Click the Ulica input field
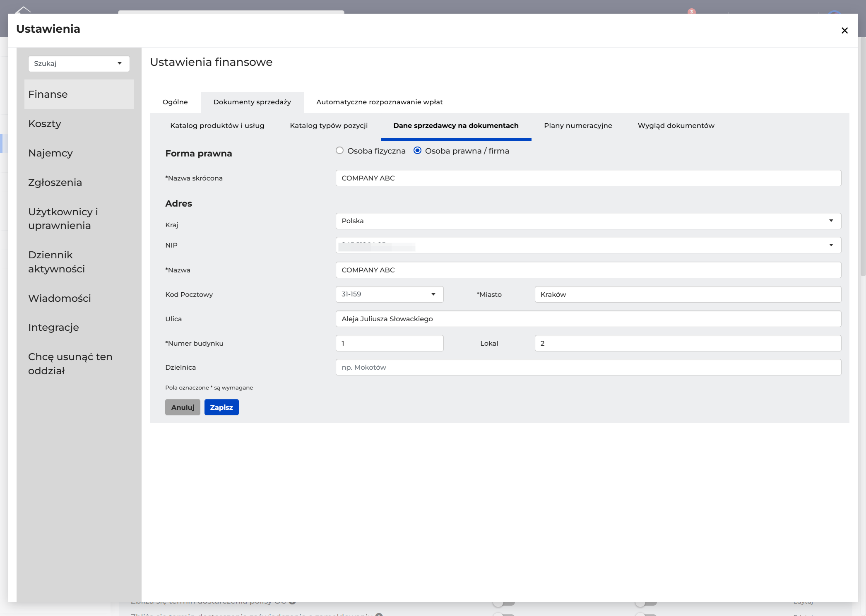The height and width of the screenshot is (616, 866). tap(588, 319)
